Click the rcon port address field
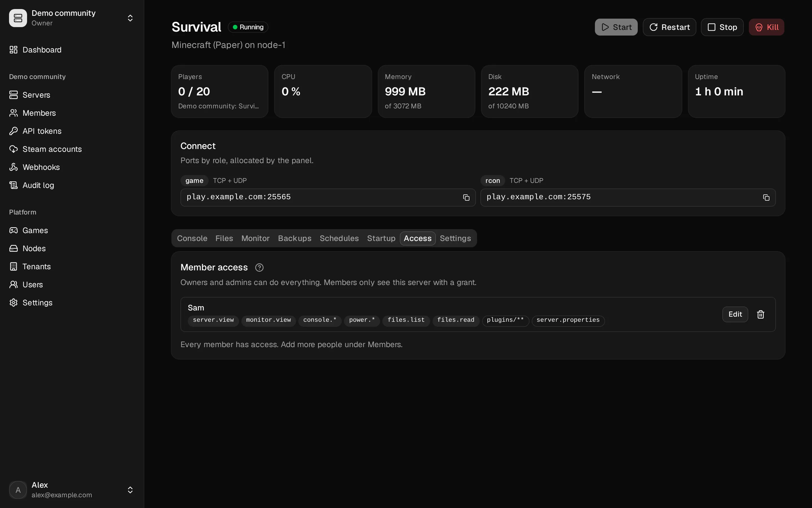Image resolution: width=812 pixels, height=508 pixels. point(628,198)
